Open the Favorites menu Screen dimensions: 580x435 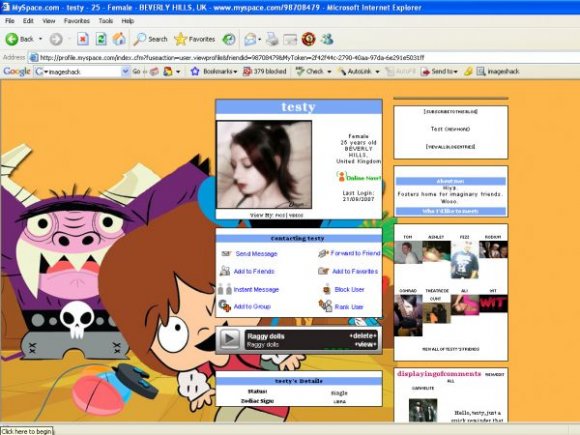pyautogui.click(x=77, y=21)
